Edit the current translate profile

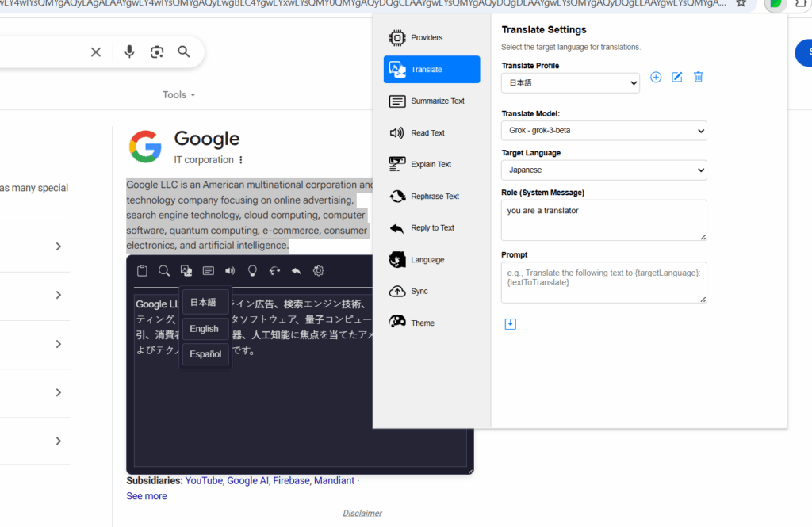click(x=677, y=77)
